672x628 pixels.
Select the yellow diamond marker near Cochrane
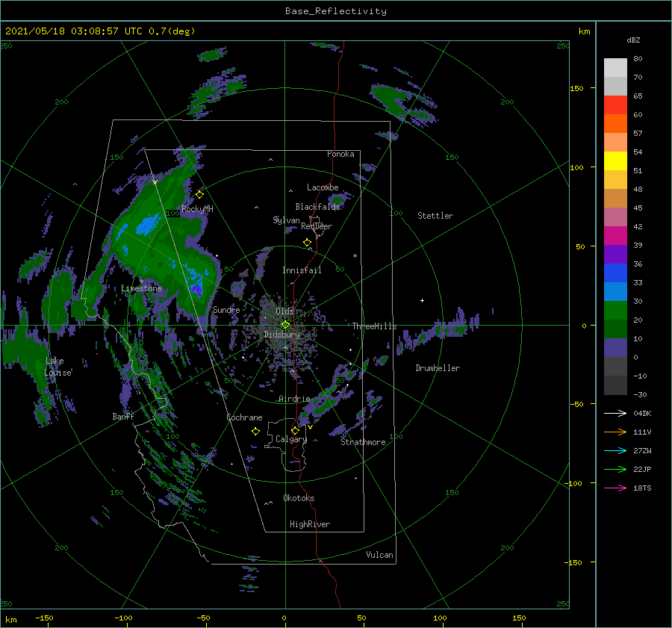coord(255,432)
